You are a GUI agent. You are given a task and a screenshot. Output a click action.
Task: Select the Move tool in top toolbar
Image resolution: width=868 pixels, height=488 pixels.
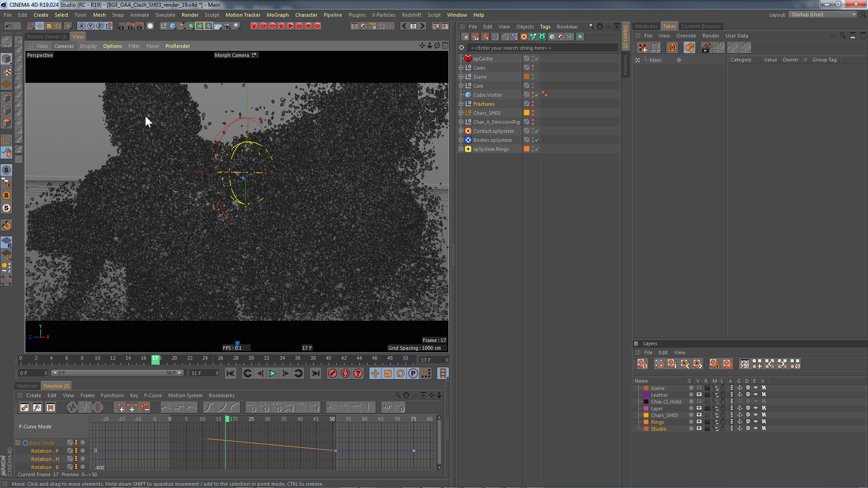coord(40,26)
